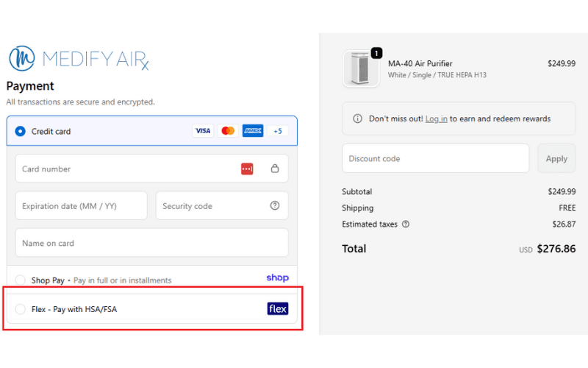This screenshot has height=368, width=588.
Task: Click the Visa card icon
Action: pos(203,131)
